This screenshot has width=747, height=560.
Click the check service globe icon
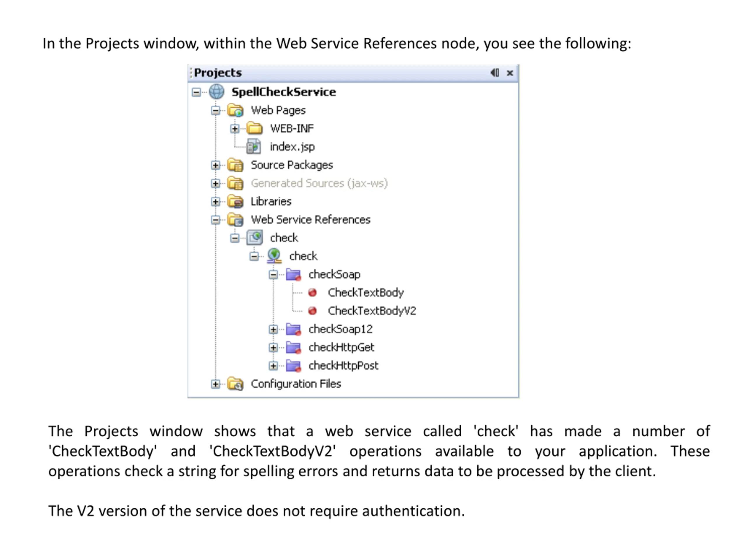pos(274,256)
